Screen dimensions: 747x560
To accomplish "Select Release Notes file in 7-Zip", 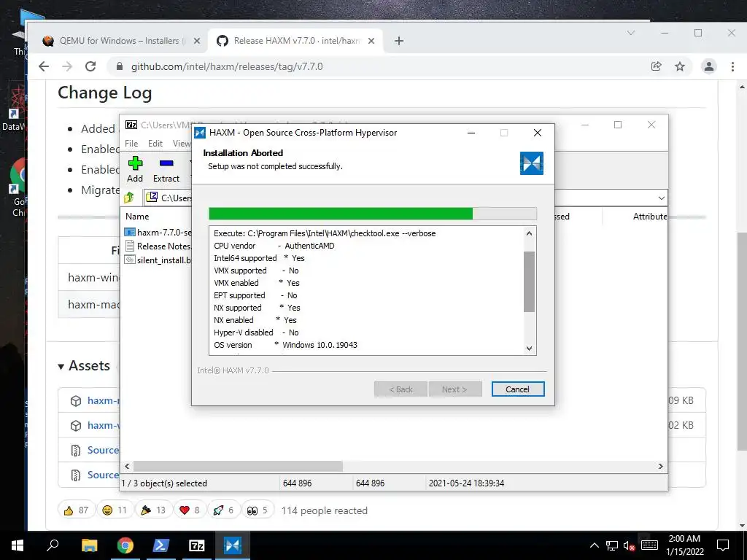I will (x=158, y=246).
